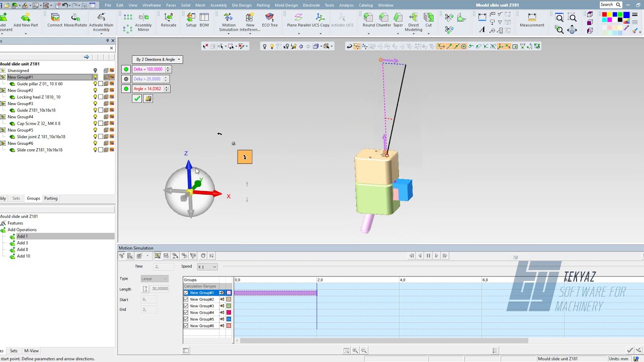Confirm with the green checkmark button

[x=137, y=99]
